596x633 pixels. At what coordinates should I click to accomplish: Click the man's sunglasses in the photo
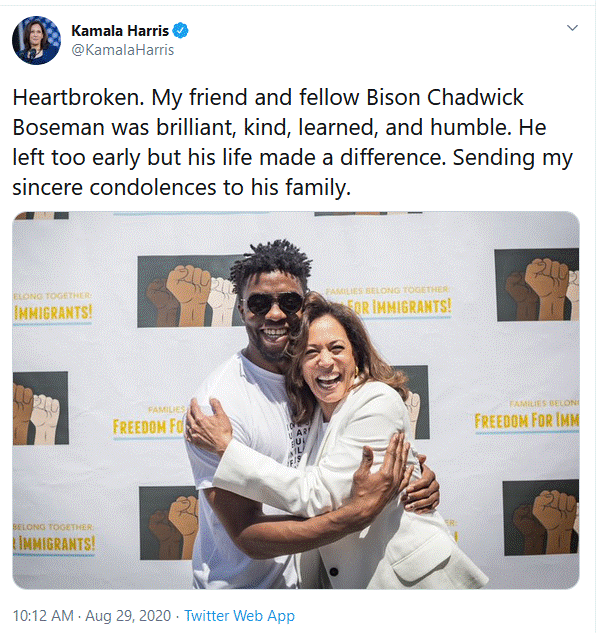click(x=273, y=303)
